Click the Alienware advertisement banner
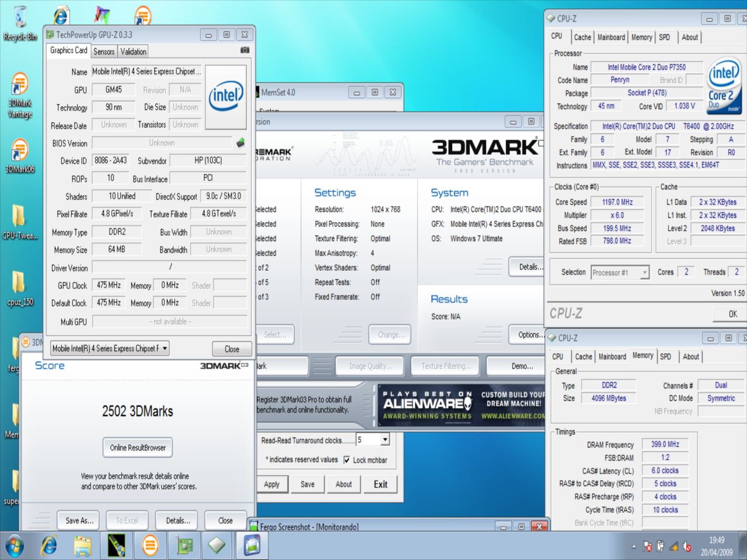The width and height of the screenshot is (747, 560). tap(462, 405)
